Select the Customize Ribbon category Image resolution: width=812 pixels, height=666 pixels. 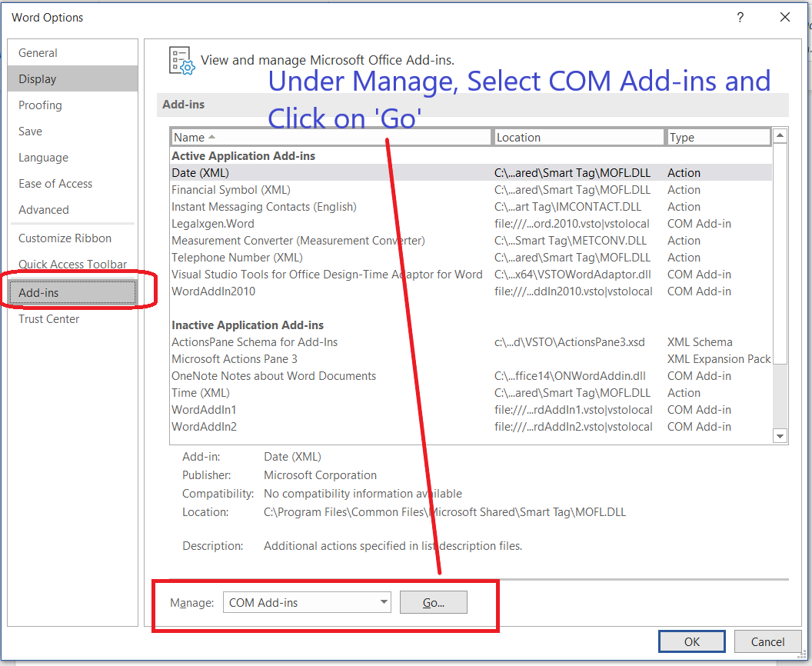[x=65, y=238]
